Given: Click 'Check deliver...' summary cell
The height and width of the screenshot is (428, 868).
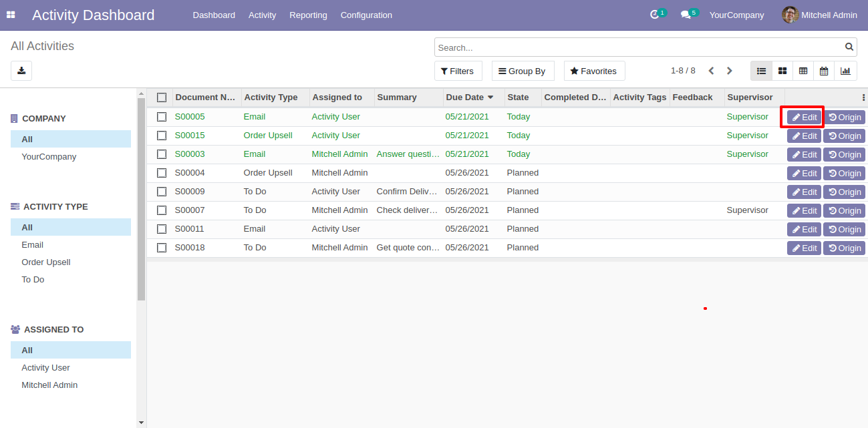Looking at the screenshot, I should click(x=408, y=210).
